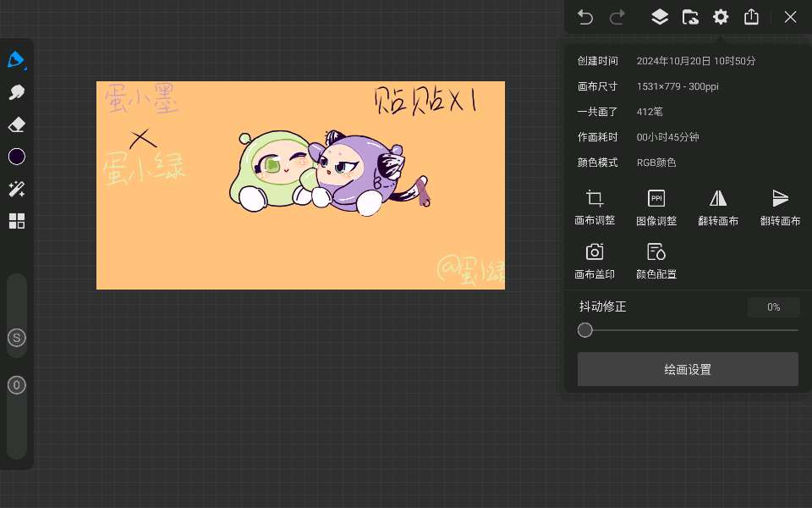This screenshot has height=508, width=812.
Task: Open the layers panel
Action: tap(660, 17)
